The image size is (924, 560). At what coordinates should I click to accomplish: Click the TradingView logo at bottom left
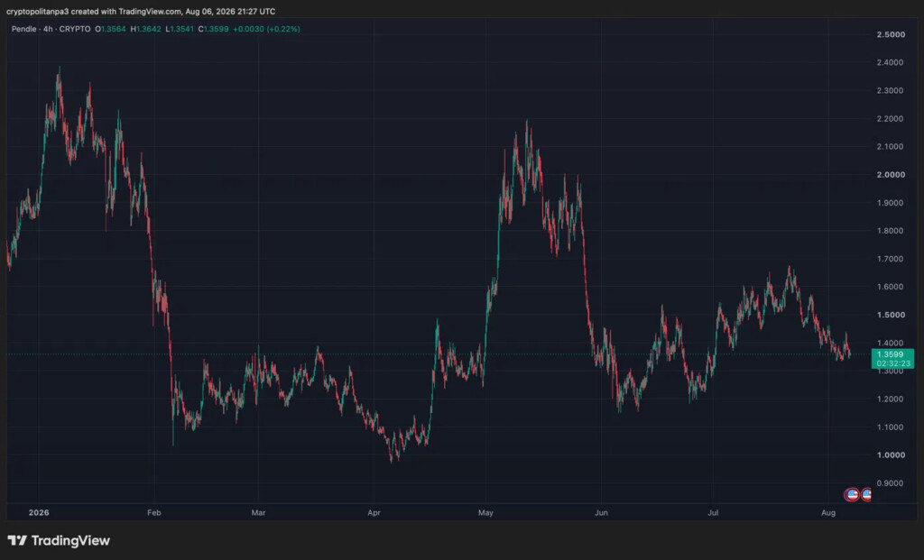point(59,540)
